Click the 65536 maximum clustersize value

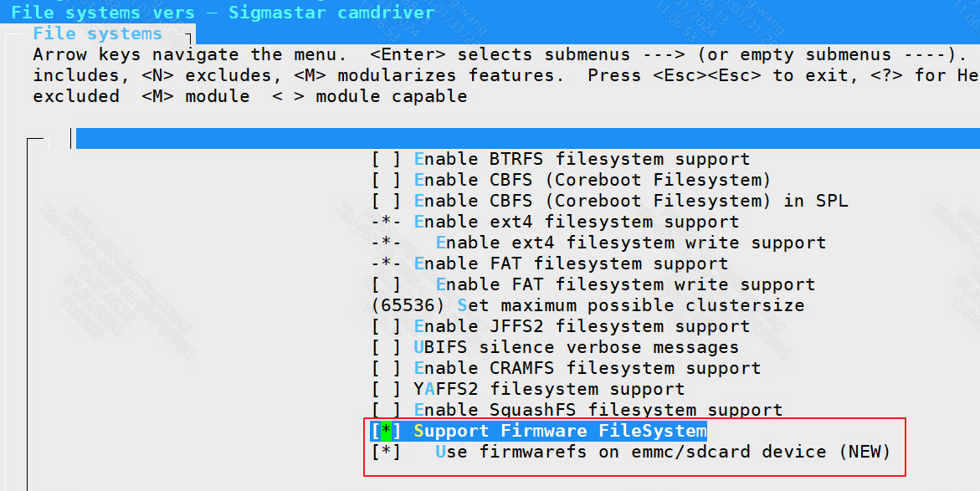[408, 305]
